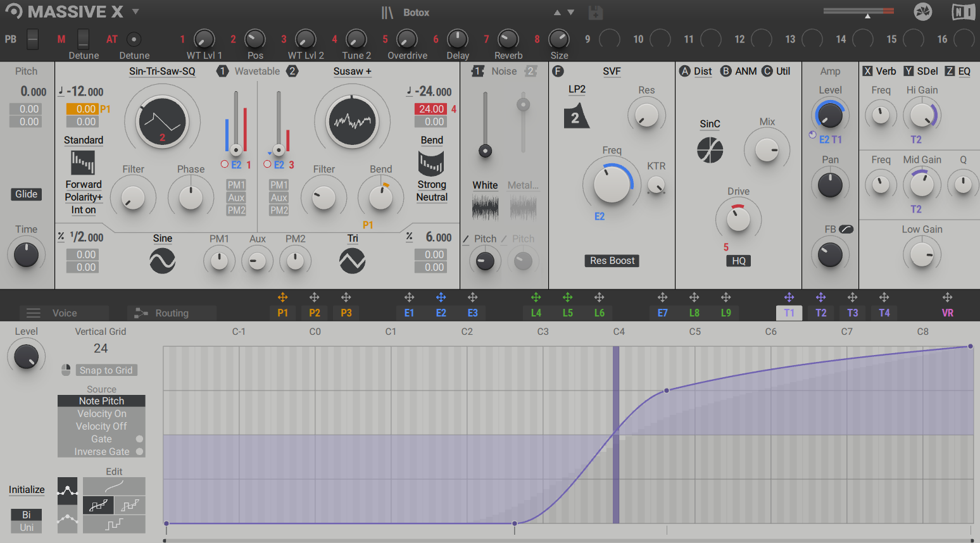The width and height of the screenshot is (980, 543).
Task: Open the Forward wavetable direction menu
Action: (83, 185)
